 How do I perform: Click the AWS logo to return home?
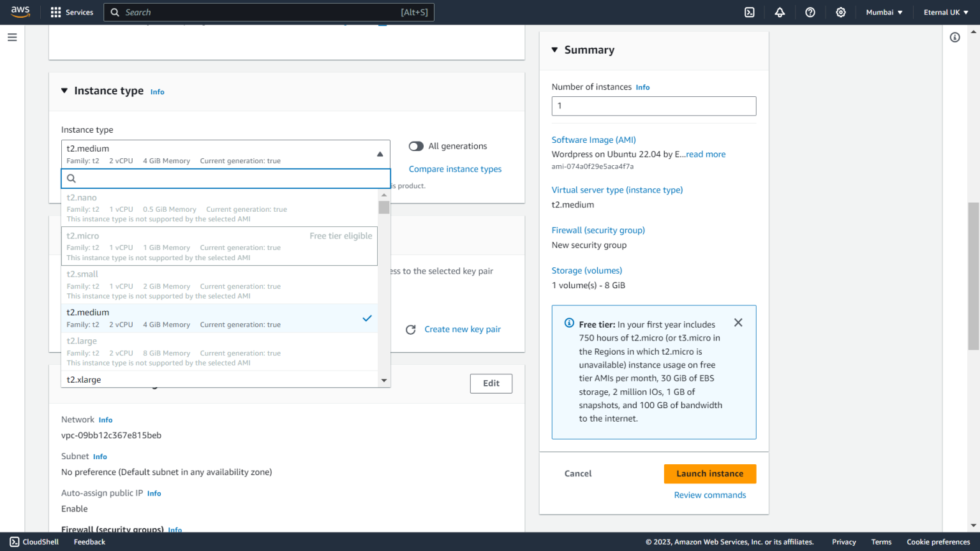click(20, 11)
